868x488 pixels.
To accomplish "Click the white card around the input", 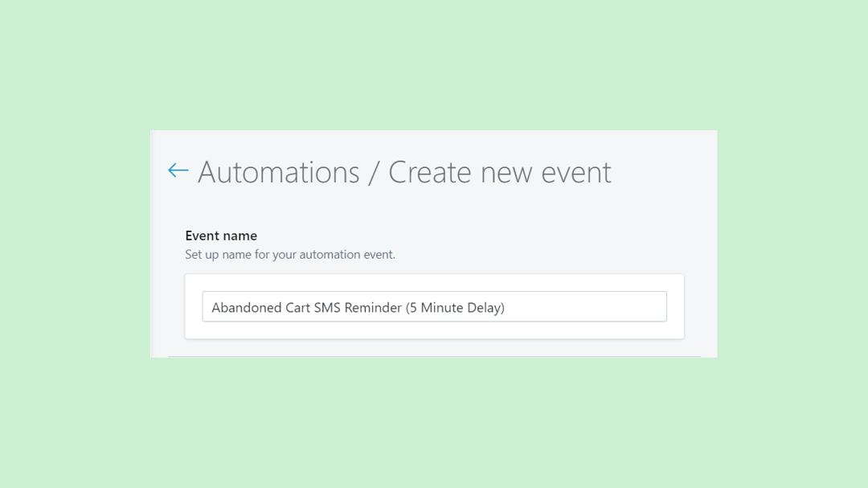I will [434, 334].
